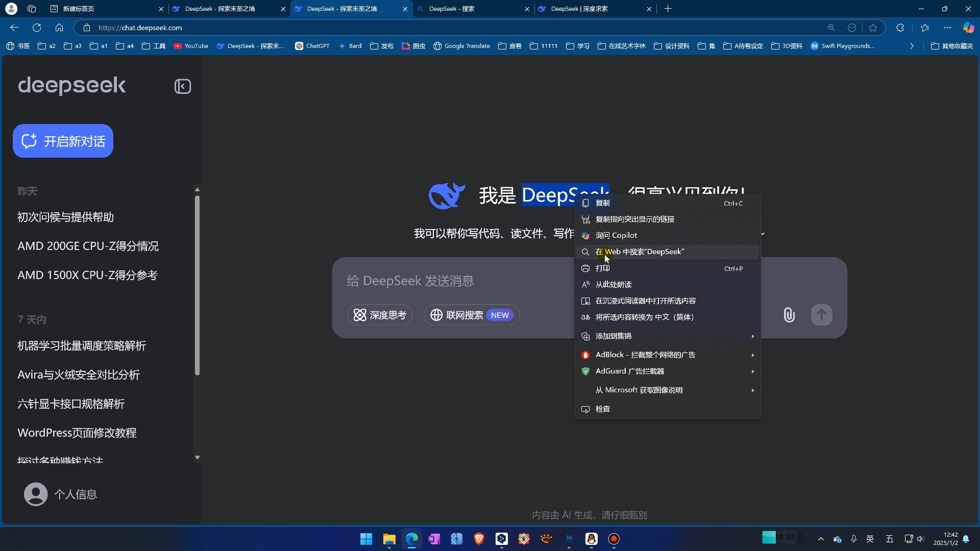Expand AdBlock submenu in context menu

click(668, 355)
